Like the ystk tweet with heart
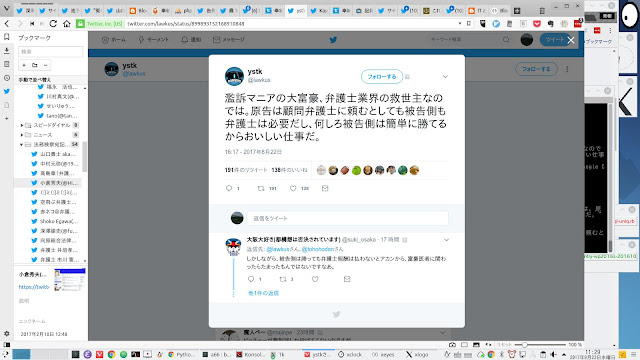Screen dimensions: 640x360 (x=293, y=188)
